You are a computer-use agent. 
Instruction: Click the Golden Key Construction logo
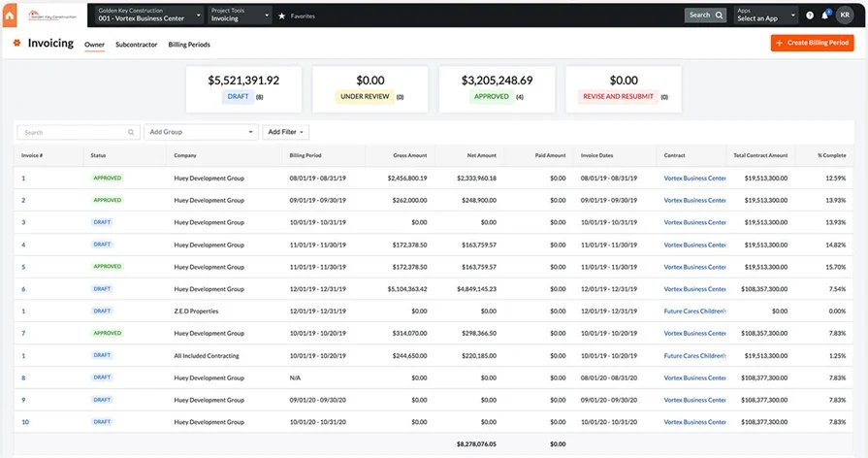52,16
